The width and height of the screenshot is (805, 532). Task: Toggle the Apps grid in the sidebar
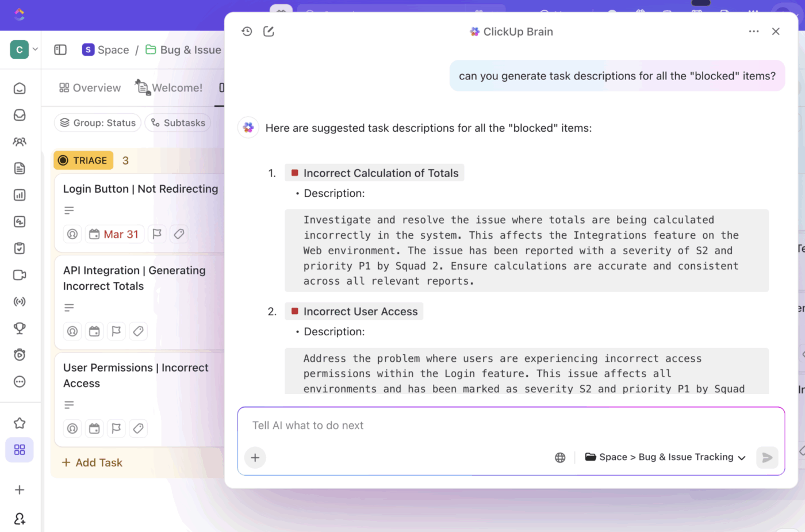[19, 450]
